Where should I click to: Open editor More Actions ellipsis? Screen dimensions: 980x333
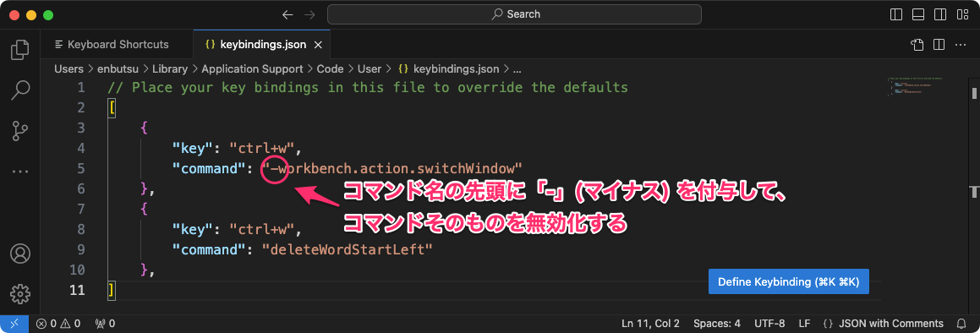[x=960, y=44]
